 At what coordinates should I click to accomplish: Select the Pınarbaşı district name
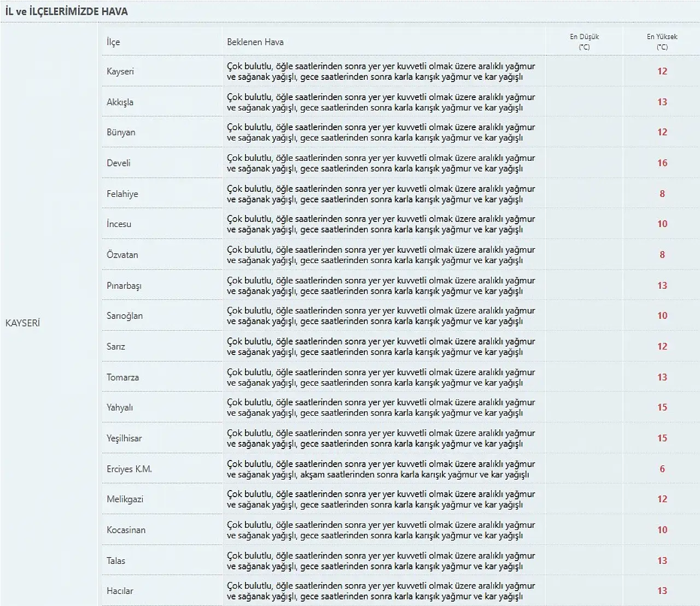124,285
